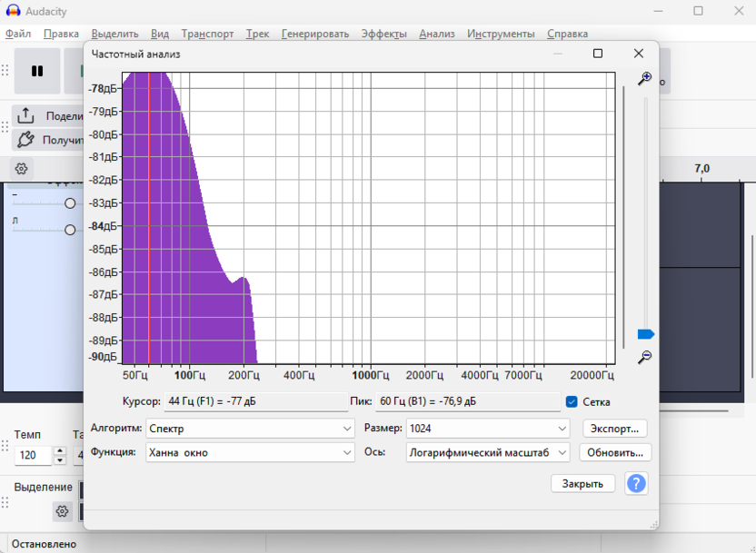Screen dimensions: 756x553
Task: Click the plug icon for getting effects
Action: (25, 140)
